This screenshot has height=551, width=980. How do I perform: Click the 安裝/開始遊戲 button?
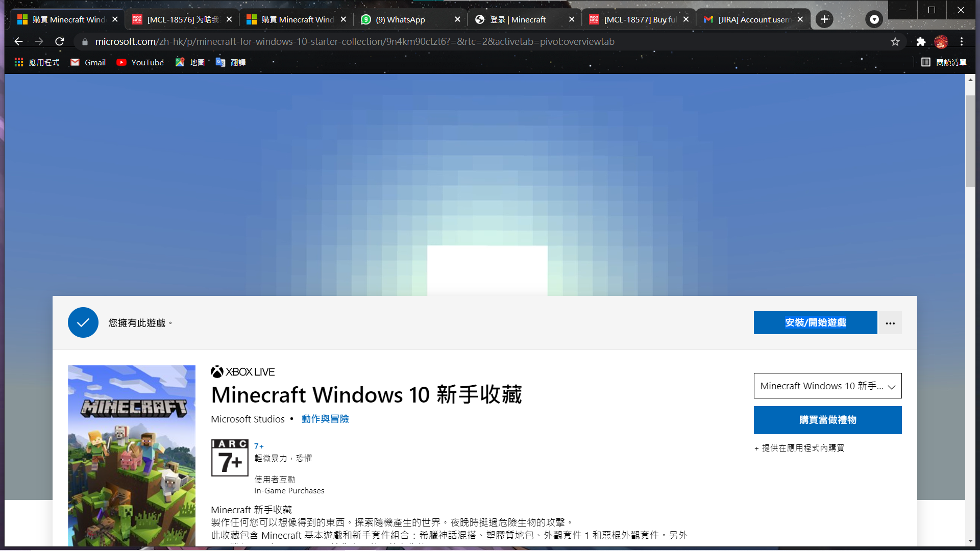click(x=815, y=323)
